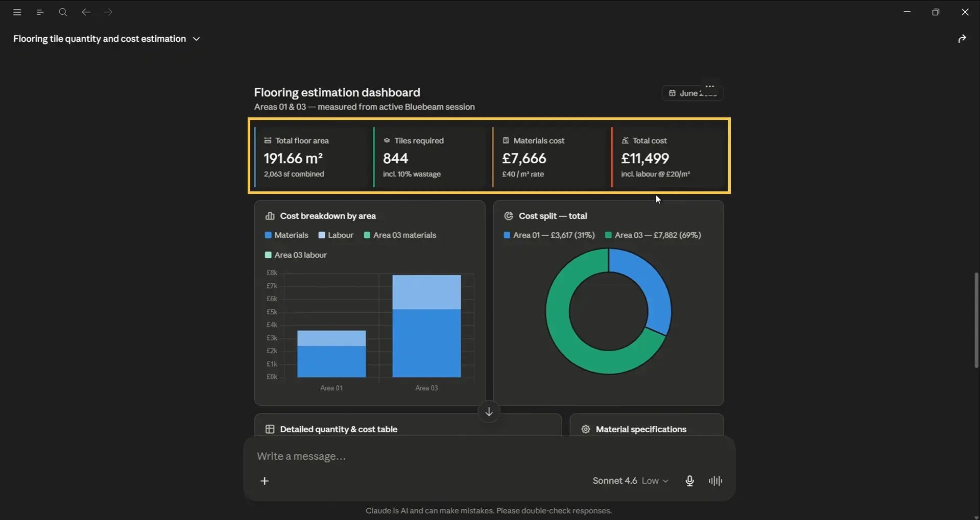Start voice mode with the waveform icon
The image size is (980, 520).
click(x=715, y=481)
